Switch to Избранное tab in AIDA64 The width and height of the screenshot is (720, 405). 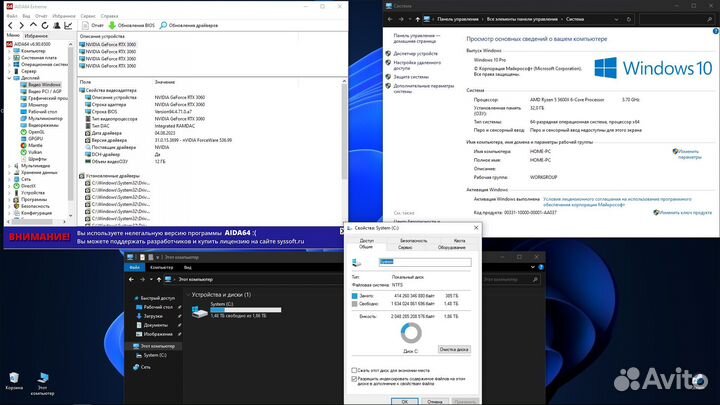[36, 35]
